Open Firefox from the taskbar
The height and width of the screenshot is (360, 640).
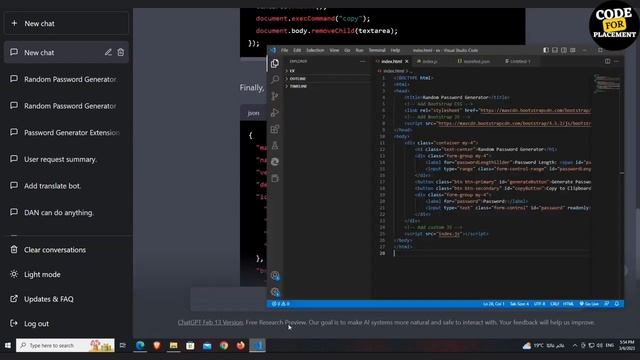click(240, 345)
